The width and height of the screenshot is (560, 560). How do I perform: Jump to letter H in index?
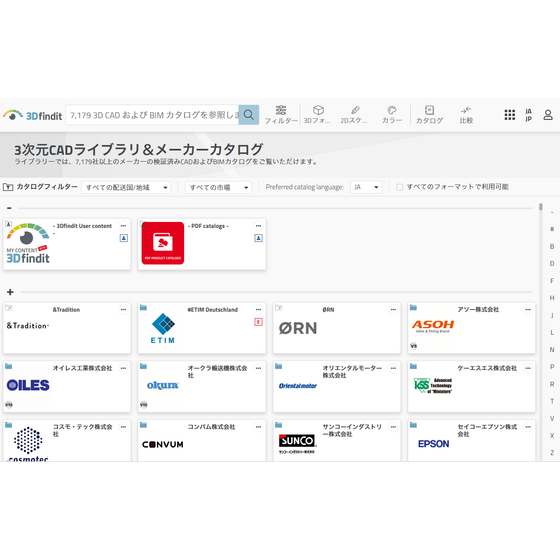[552, 298]
